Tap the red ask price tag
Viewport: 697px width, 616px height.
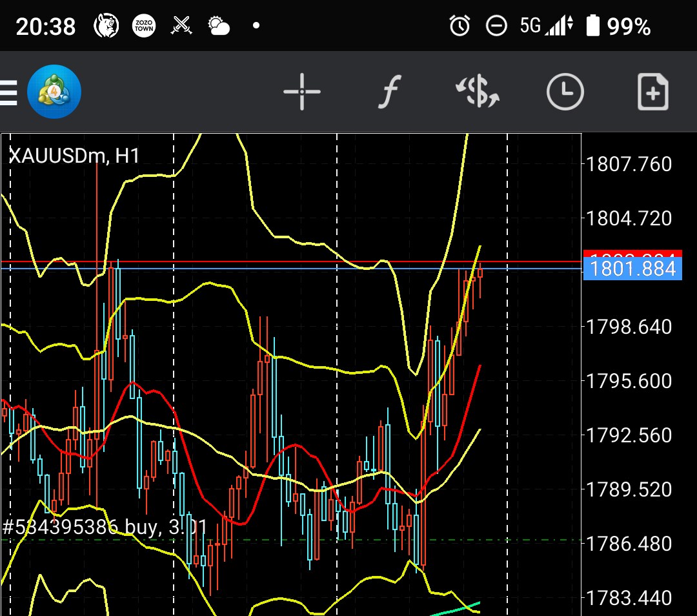632,254
